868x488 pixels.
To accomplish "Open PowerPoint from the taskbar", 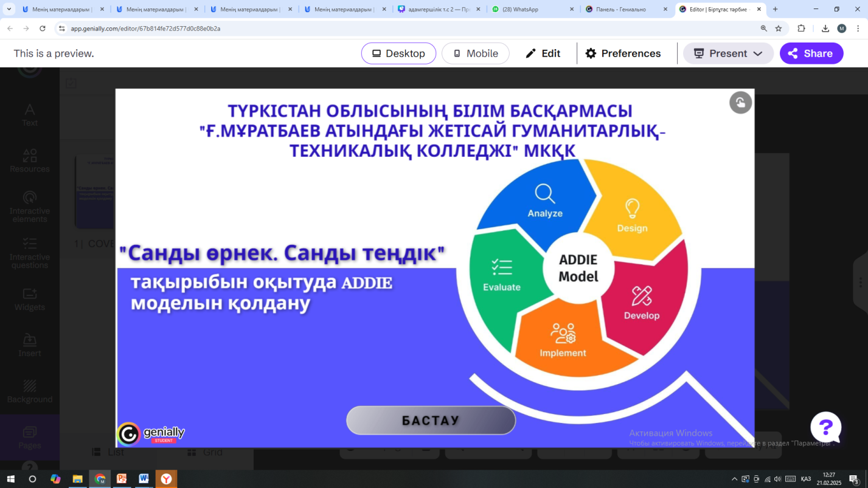I will (121, 479).
